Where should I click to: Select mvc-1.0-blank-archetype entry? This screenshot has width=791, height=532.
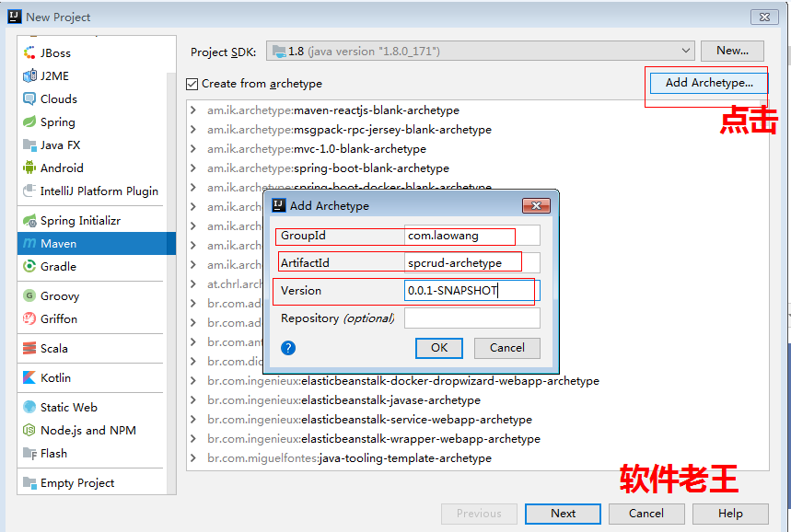[x=316, y=149]
